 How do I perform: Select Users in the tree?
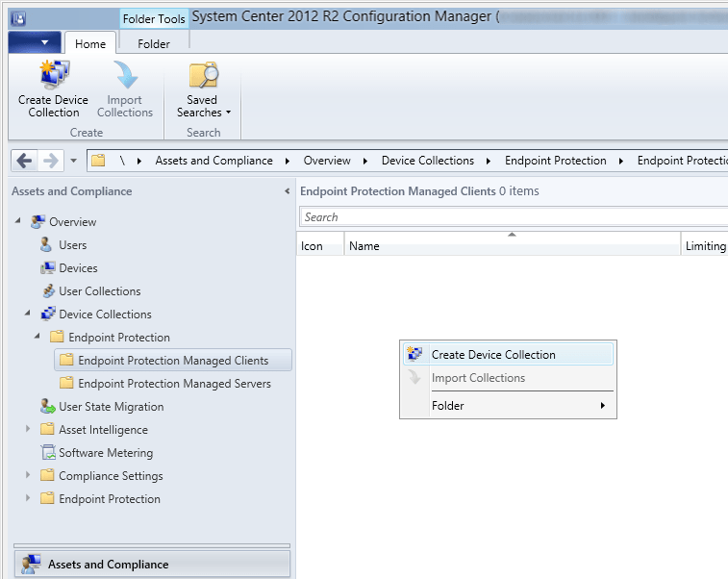72,244
